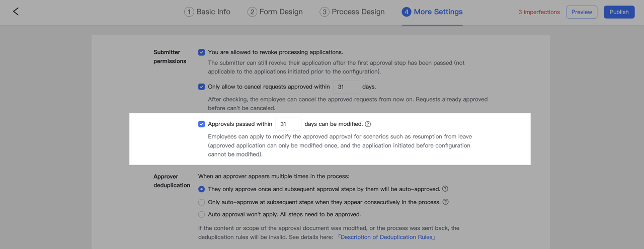This screenshot has height=249, width=644.
Task: Select 'Only auto-approve at subsequent steps' option
Action: (201, 202)
